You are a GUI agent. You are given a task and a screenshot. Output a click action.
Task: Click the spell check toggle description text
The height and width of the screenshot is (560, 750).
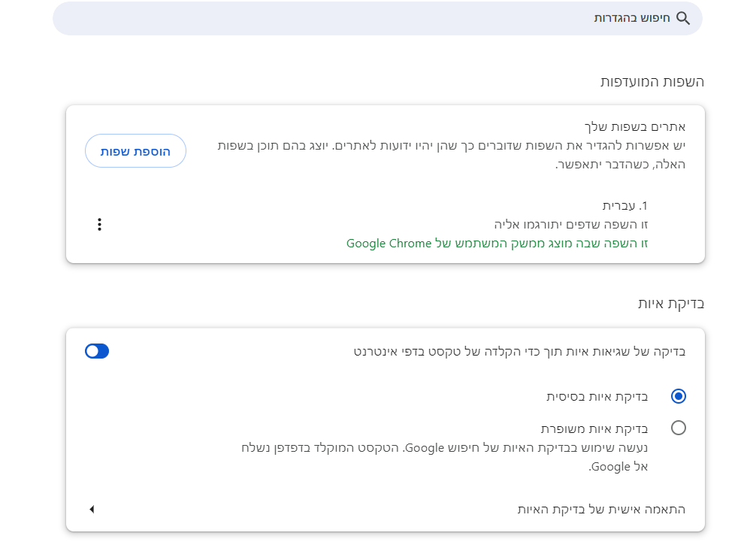[x=520, y=351]
